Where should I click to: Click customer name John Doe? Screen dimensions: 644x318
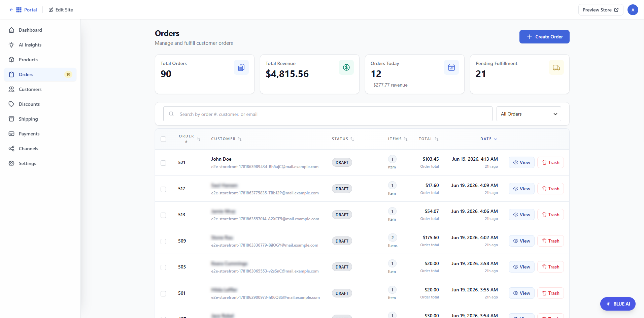(221, 159)
